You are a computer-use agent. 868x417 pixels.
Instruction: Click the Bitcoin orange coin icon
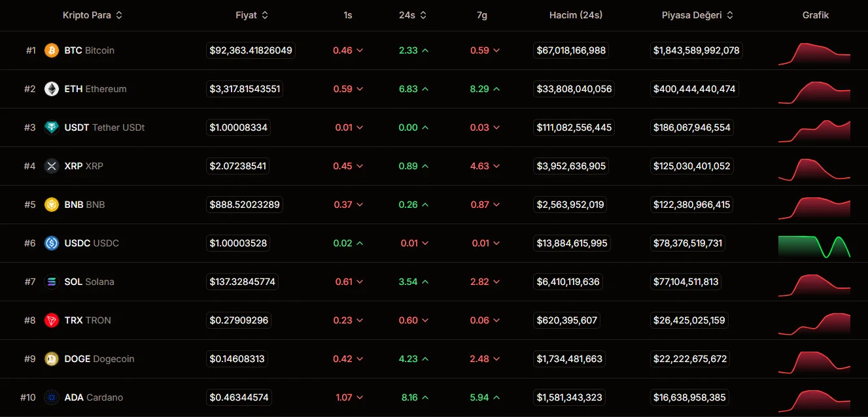(x=52, y=50)
